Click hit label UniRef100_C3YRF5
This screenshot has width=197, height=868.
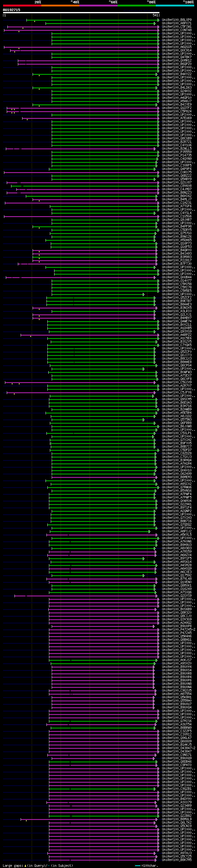tap(177, 165)
